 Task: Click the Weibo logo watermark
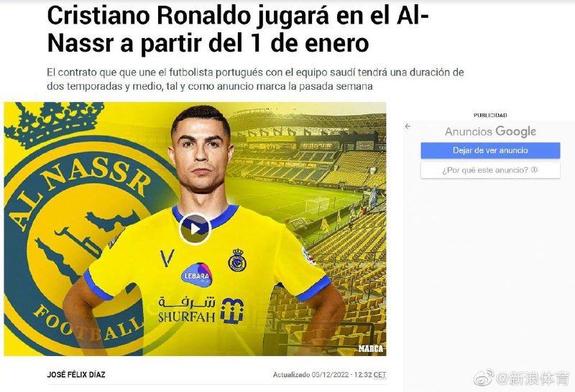tap(484, 378)
